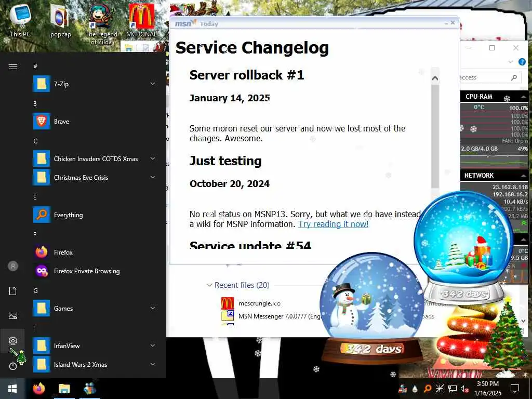
Task: Open the 'Try reading it now!' link
Action: tap(333, 224)
